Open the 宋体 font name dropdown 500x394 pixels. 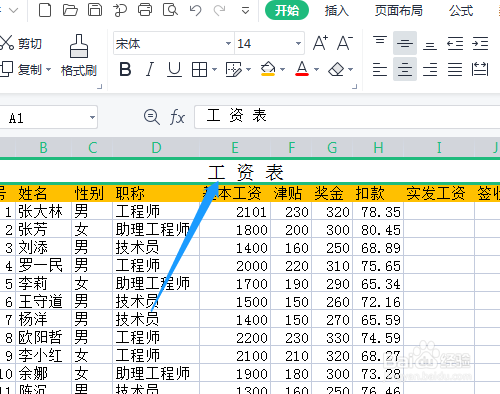coord(228,44)
